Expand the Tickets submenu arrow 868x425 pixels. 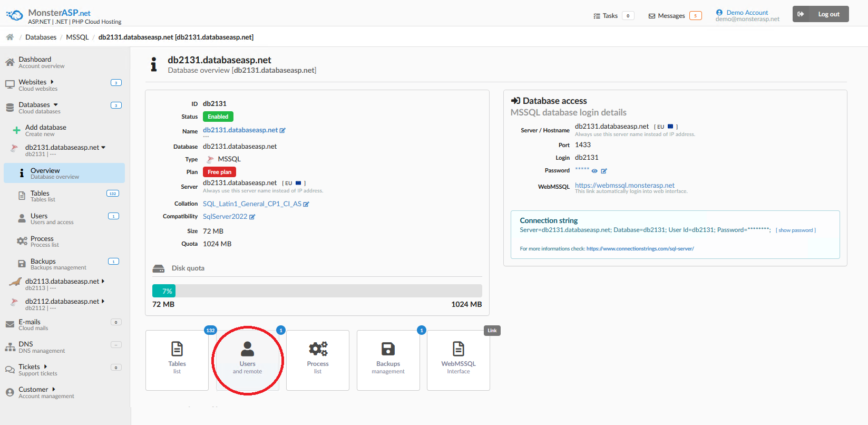coord(46,366)
